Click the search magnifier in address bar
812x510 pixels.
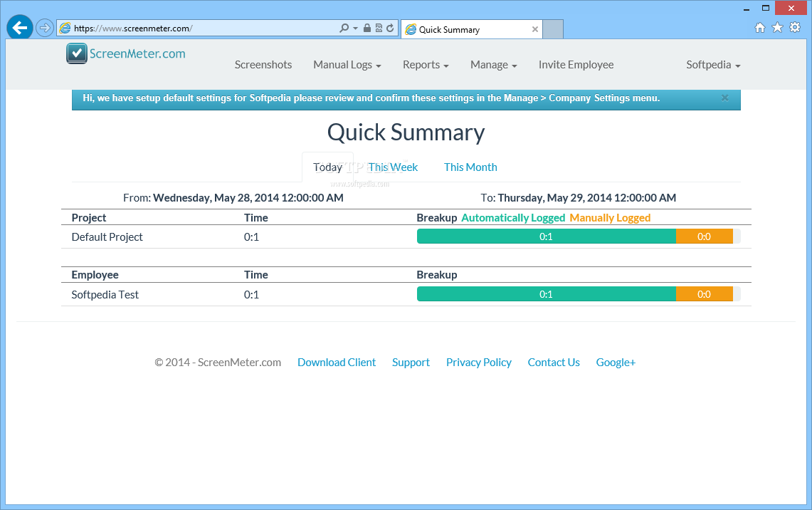pyautogui.click(x=344, y=28)
